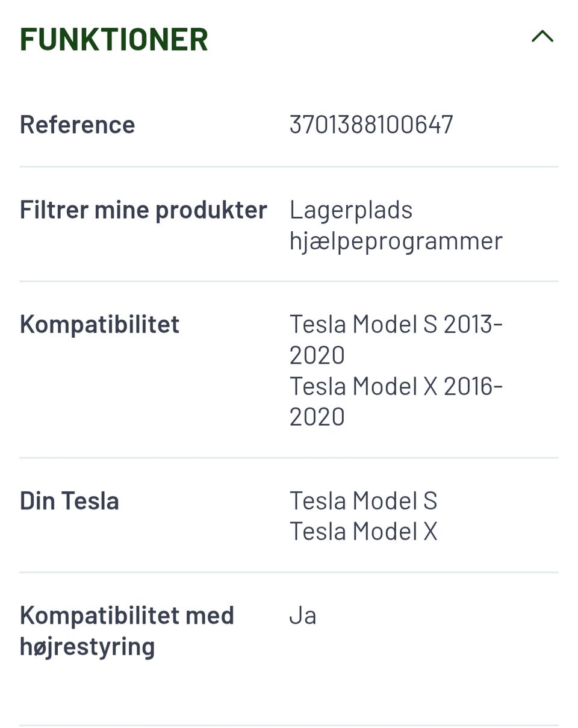Tap the FUNKTIONER section heading
This screenshot has height=728, width=578.
click(x=114, y=39)
